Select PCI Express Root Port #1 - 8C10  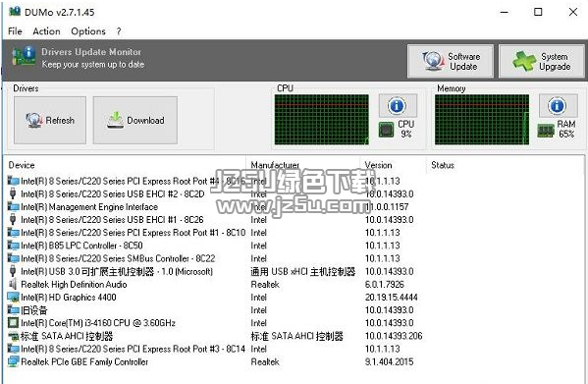click(133, 233)
